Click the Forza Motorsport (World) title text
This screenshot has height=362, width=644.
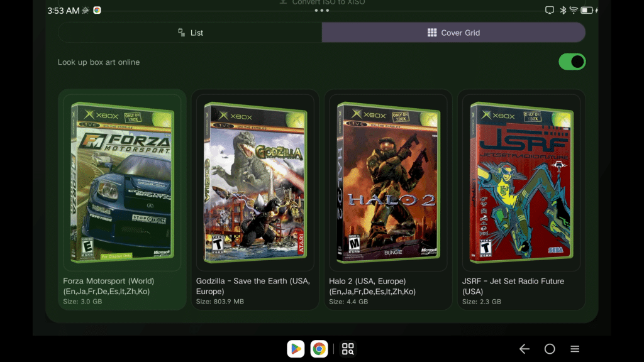click(108, 286)
